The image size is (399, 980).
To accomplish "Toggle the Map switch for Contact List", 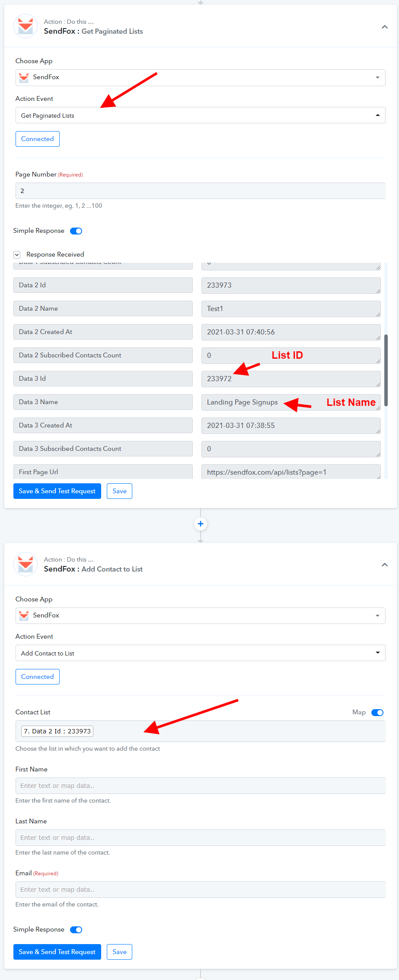I will (x=377, y=713).
